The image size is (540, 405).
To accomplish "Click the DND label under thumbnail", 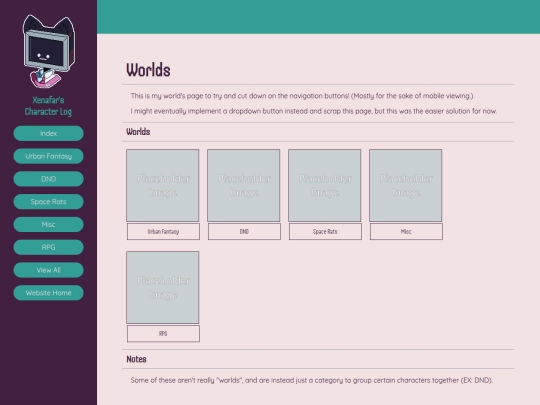I will [244, 231].
